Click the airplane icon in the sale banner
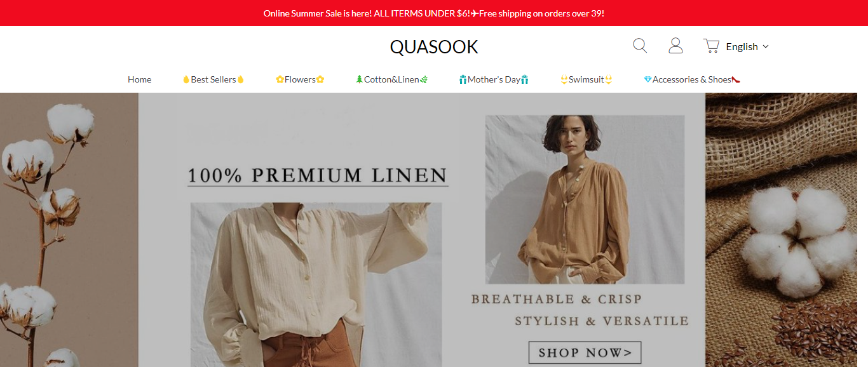 [475, 13]
